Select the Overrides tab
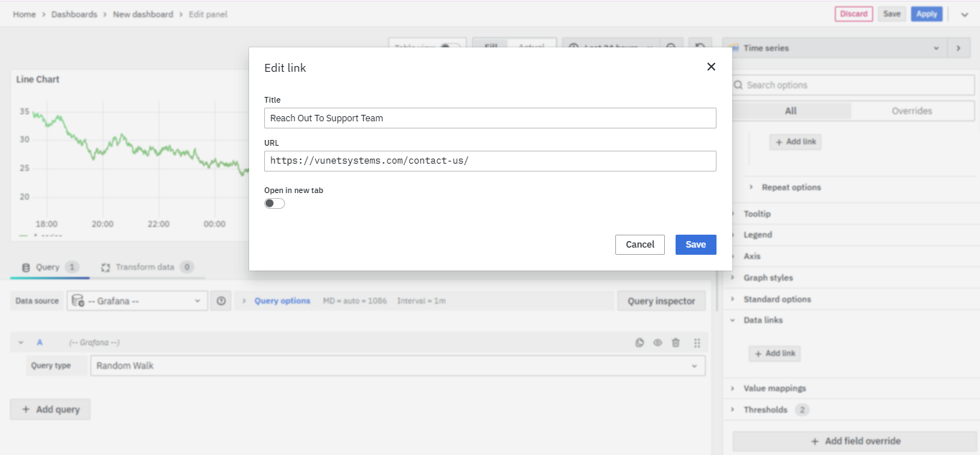Screen dimensions: 980x455 point(912,111)
